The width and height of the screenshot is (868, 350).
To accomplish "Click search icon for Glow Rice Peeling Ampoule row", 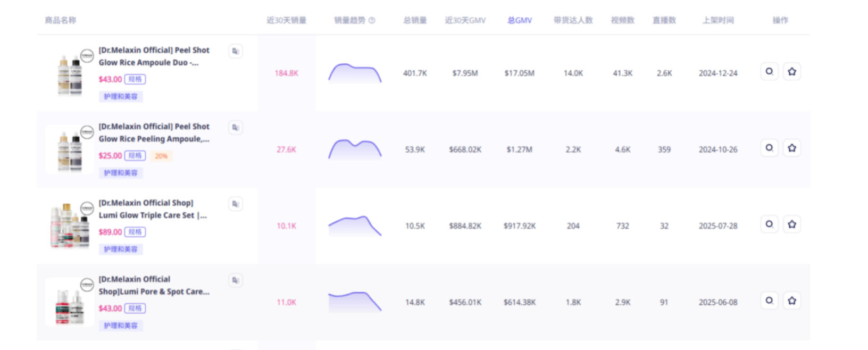I will click(770, 148).
